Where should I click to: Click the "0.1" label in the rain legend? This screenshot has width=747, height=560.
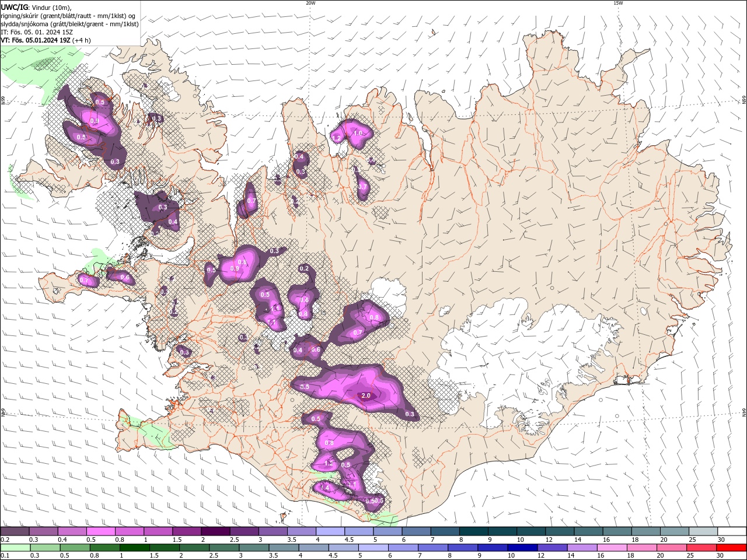(5, 556)
